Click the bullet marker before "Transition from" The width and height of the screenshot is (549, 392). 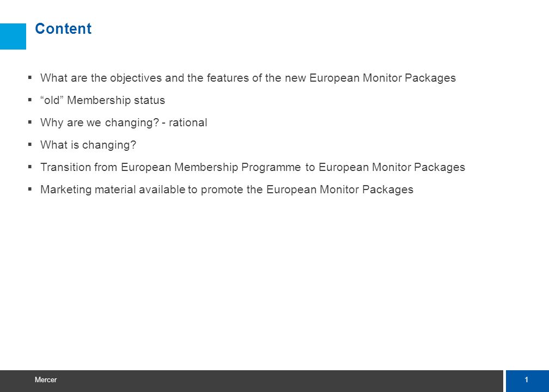click(30, 167)
